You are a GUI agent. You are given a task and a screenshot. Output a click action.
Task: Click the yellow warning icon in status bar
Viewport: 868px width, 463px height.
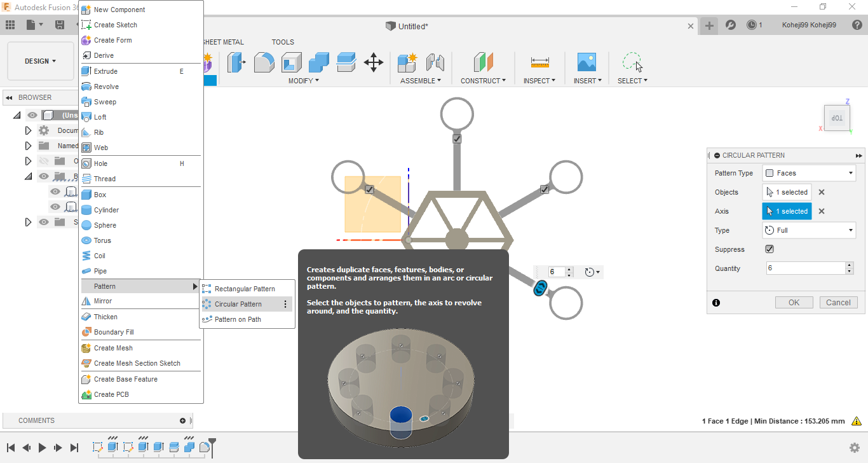pyautogui.click(x=857, y=421)
